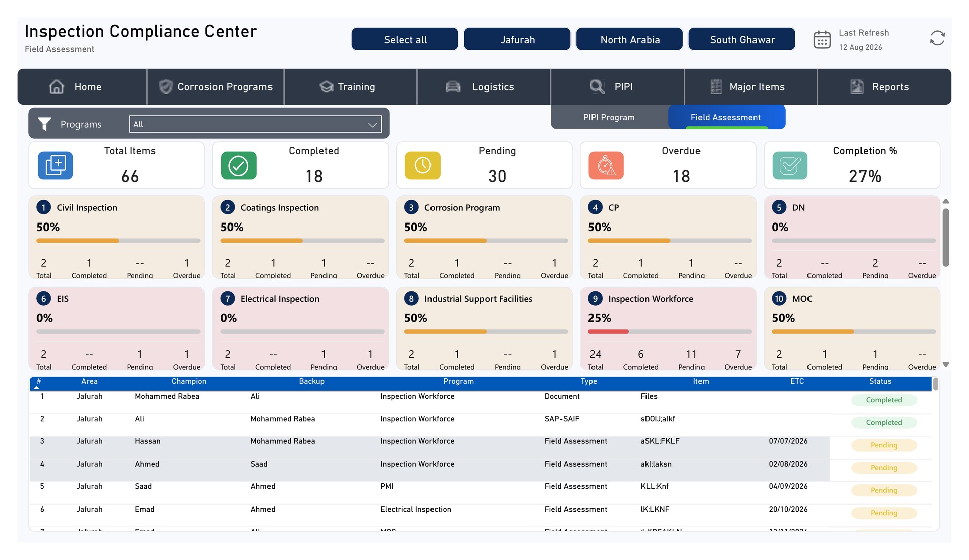The height and width of the screenshot is (560, 969).
Task: Click Completed status badge in row 1
Action: pos(884,400)
